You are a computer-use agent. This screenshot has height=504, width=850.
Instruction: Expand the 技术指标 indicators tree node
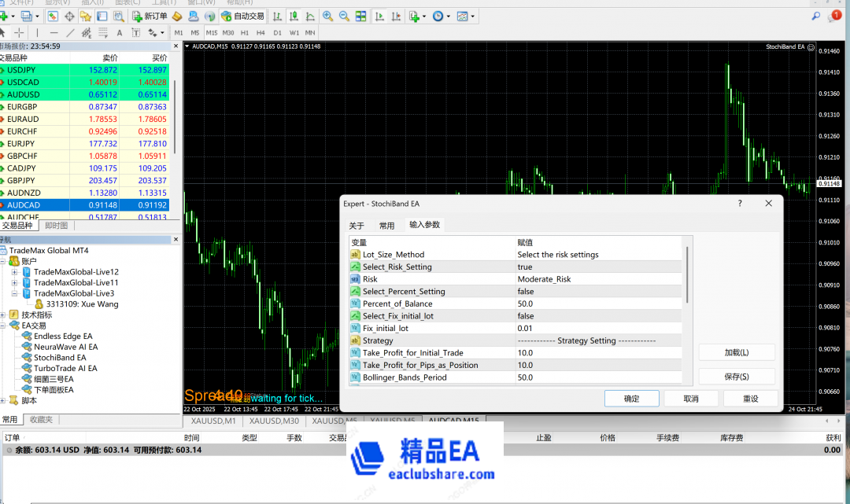(x=5, y=315)
